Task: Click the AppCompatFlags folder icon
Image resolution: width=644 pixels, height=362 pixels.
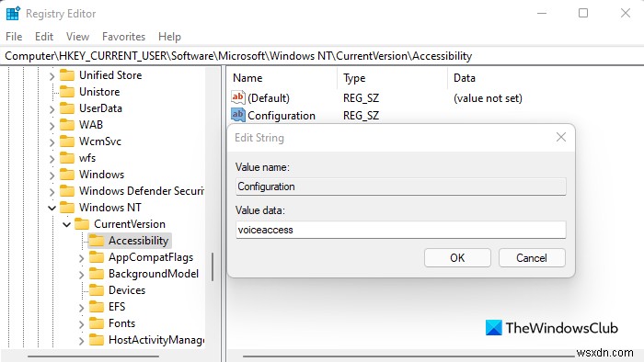Action: click(97, 257)
